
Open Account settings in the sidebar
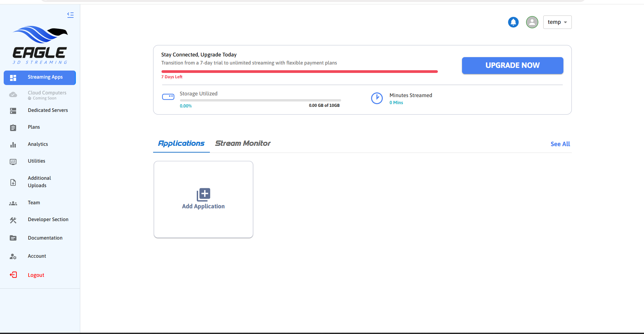37,256
